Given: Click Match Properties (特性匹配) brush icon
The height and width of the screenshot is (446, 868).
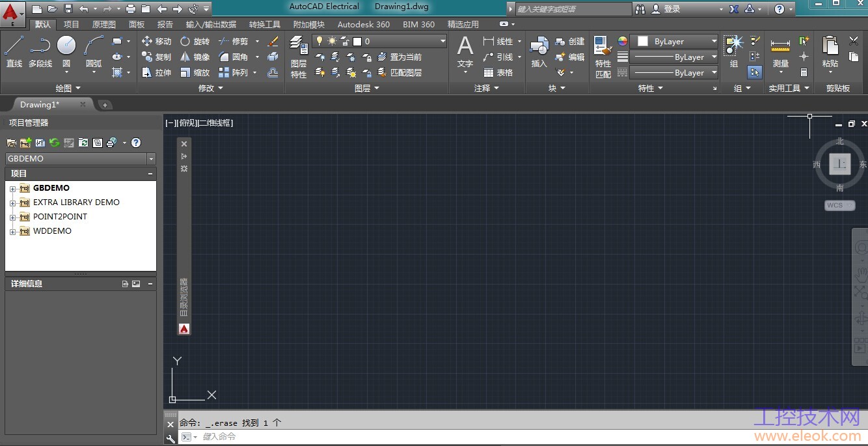Looking at the screenshot, I should pos(603,57).
